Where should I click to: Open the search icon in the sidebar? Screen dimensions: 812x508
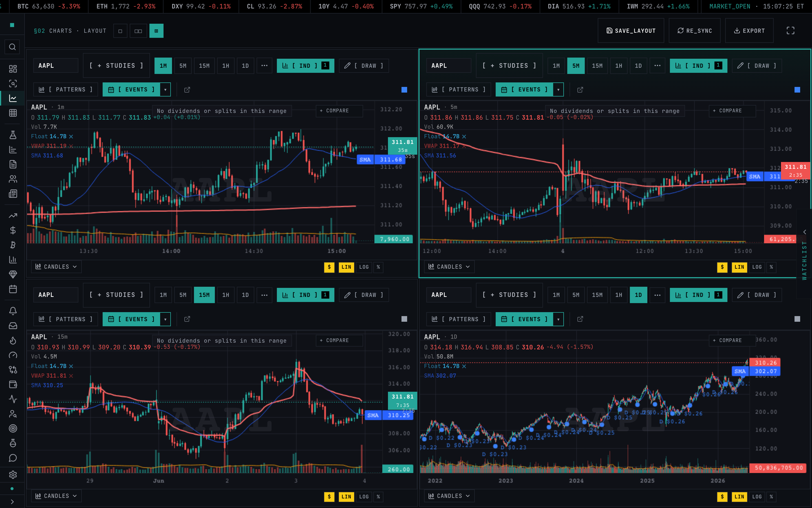click(12, 47)
